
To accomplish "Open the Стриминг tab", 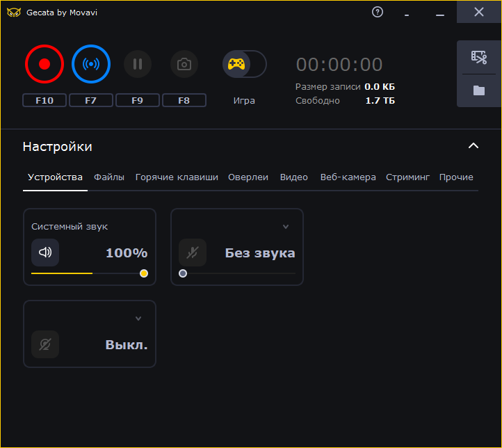I will coord(407,177).
